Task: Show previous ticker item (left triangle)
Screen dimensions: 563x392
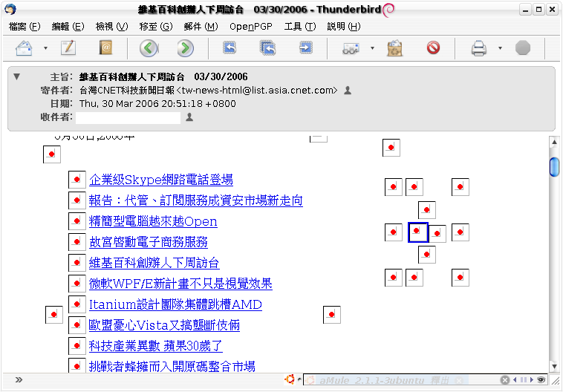Action: [x=515, y=380]
